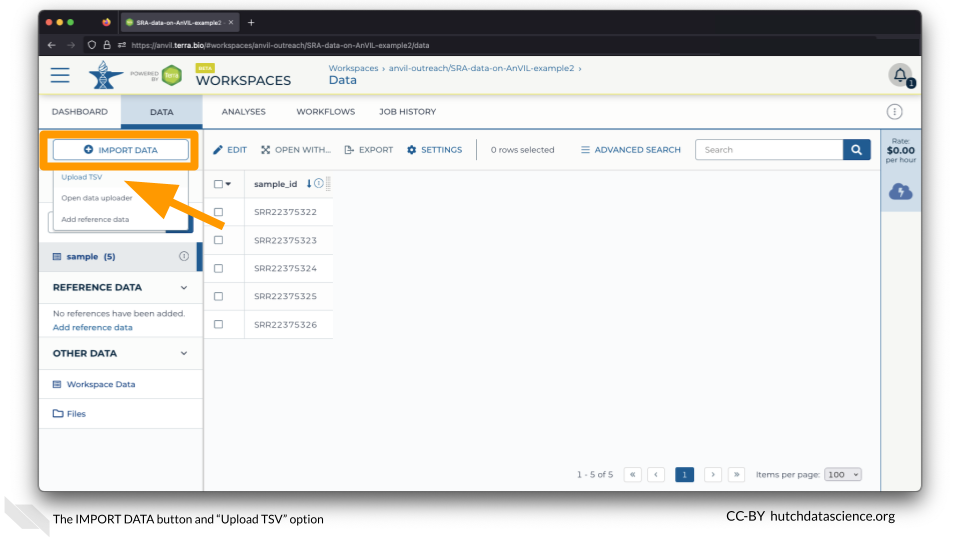Open the Items per page dropdown

(x=843, y=474)
